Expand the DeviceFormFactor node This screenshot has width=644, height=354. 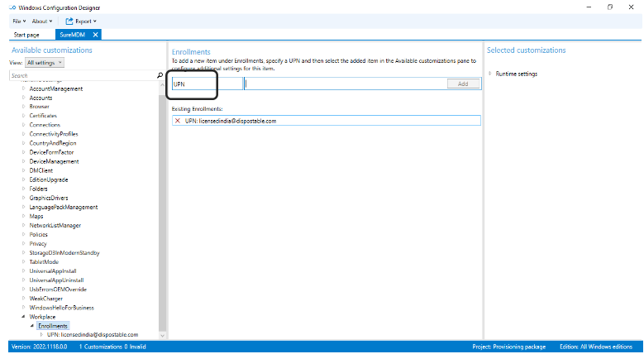point(24,152)
